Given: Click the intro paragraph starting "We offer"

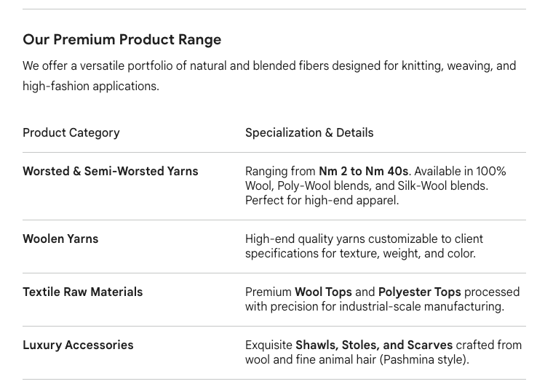Looking at the screenshot, I should [x=269, y=66].
